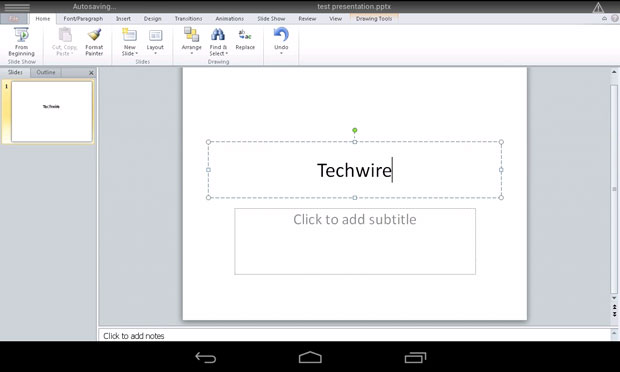The height and width of the screenshot is (372, 620).
Task: Click the title box right-middle sizing handle
Action: coord(501,170)
